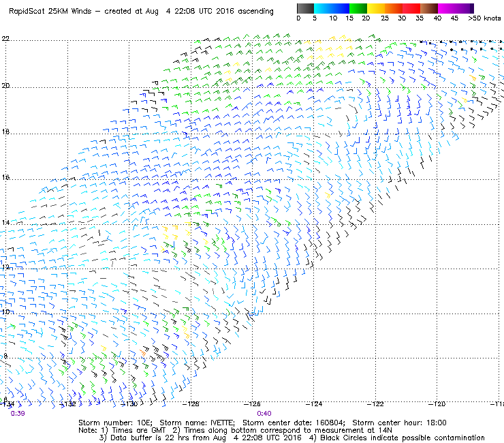Click the gray 0-5 knots legend color
This screenshot has height=443, width=504.
(305, 8)
